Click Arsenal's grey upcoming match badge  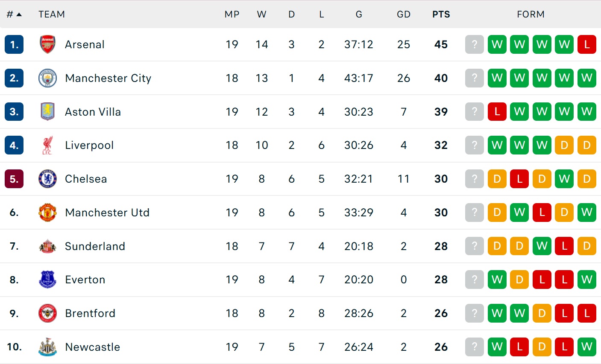point(474,44)
